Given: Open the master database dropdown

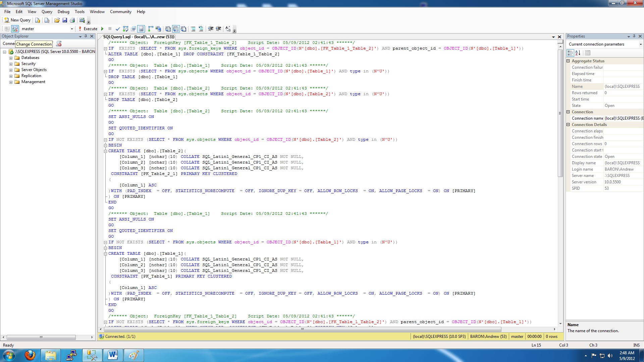Looking at the screenshot, I should coord(72,29).
